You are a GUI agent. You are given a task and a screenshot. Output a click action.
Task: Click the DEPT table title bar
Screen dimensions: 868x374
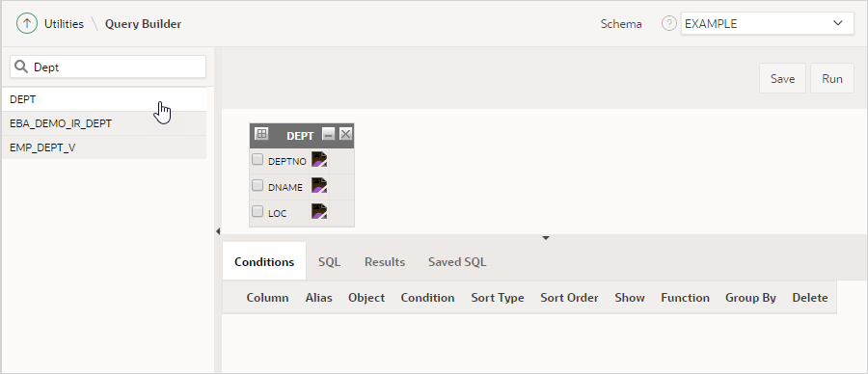point(302,136)
